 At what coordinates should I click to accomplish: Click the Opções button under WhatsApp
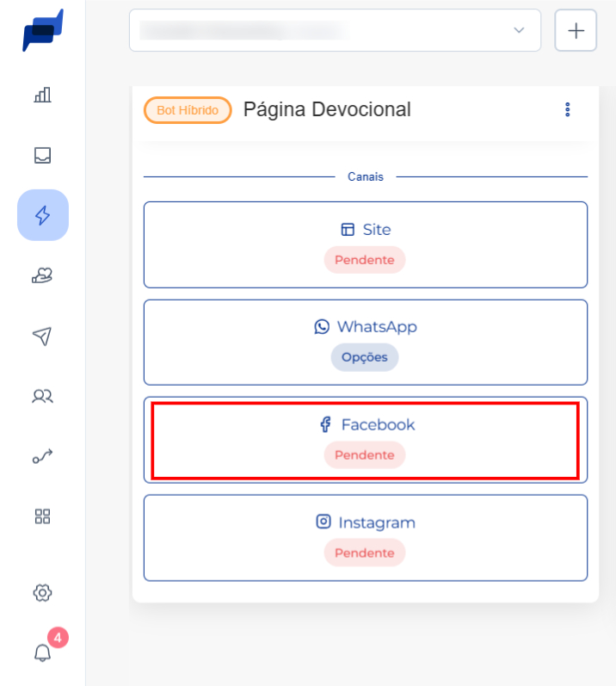tap(365, 357)
